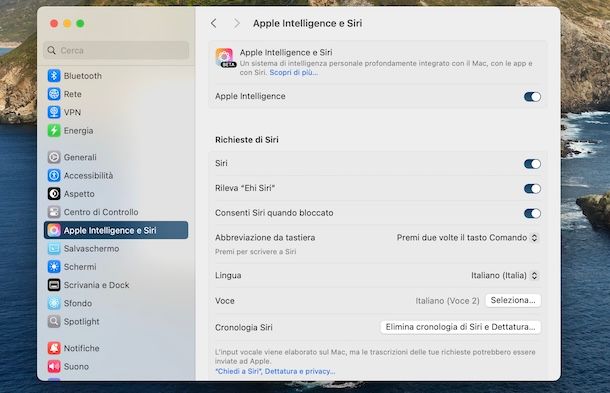Image resolution: width=610 pixels, height=393 pixels.
Task: Click the Rete globe icon
Action: click(x=54, y=94)
